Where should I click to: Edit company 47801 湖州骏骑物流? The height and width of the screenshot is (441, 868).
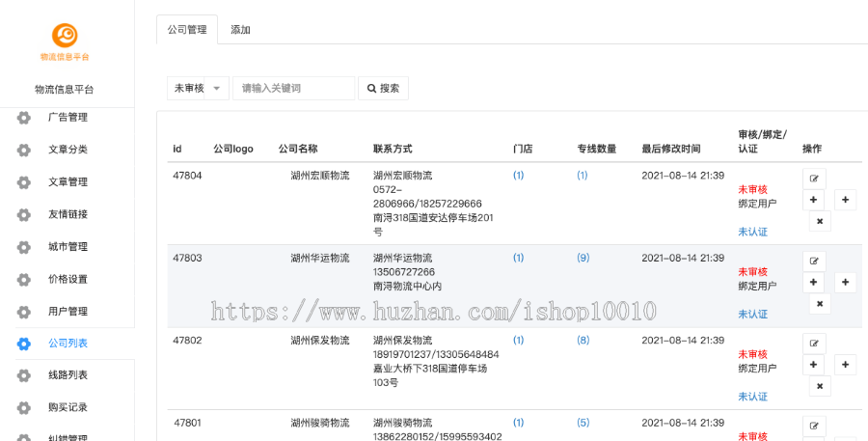(x=814, y=426)
